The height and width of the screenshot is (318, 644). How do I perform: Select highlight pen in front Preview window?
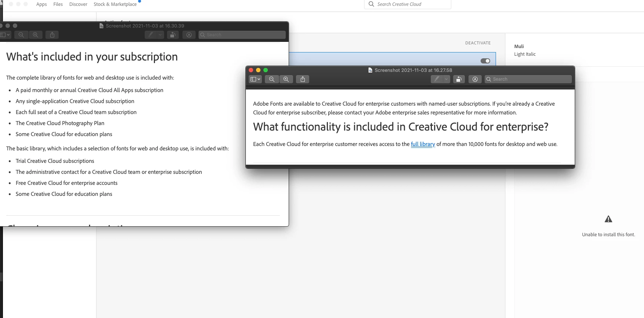[437, 79]
